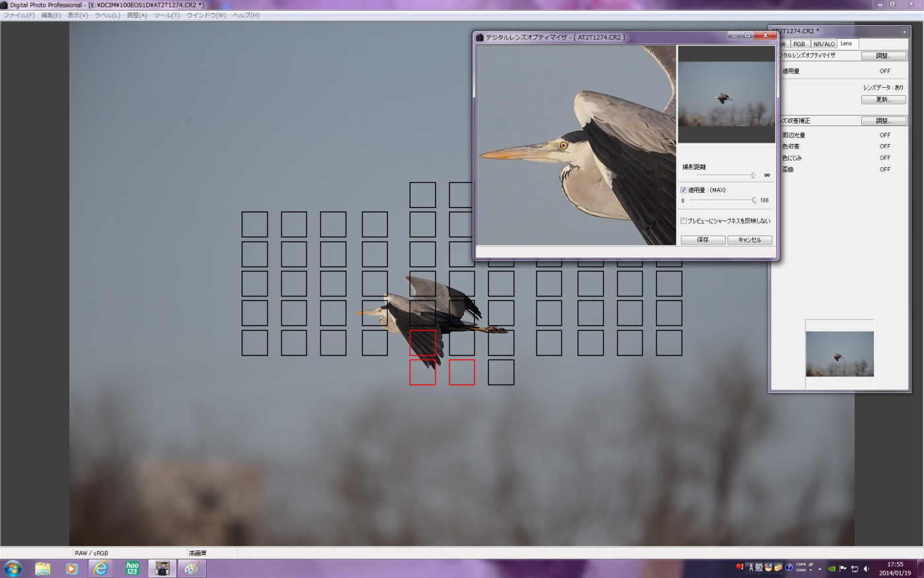This screenshot has height=578, width=924.
Task: Click the OFF value beside 周辺光量
Action: click(885, 135)
